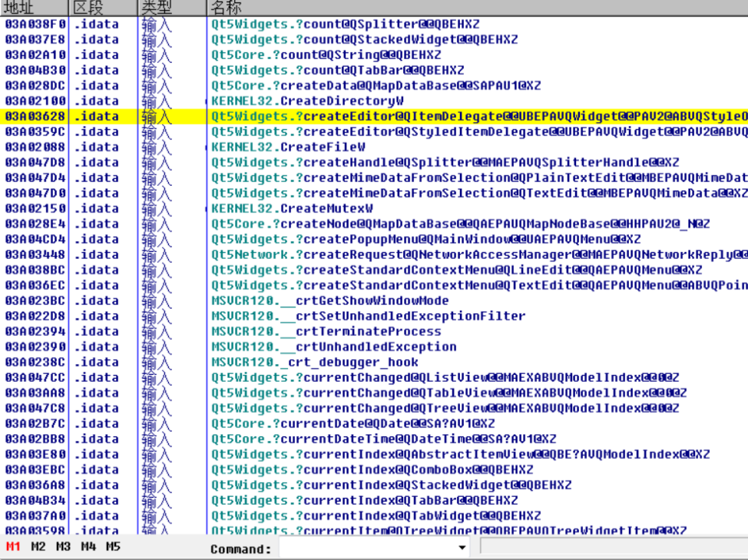Go to the M5 memory tab
748x560 pixels.
114,547
